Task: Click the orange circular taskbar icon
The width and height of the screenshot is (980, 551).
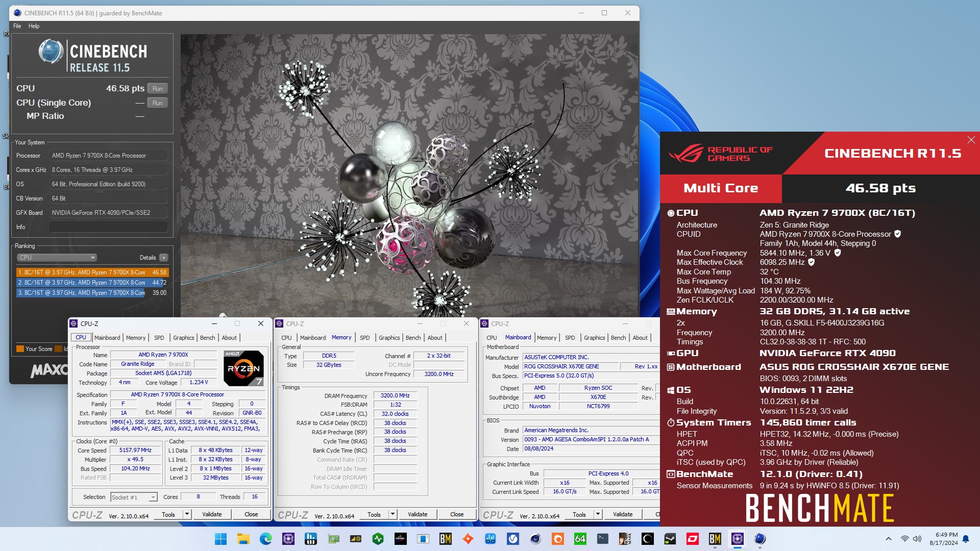Action: tap(557, 539)
